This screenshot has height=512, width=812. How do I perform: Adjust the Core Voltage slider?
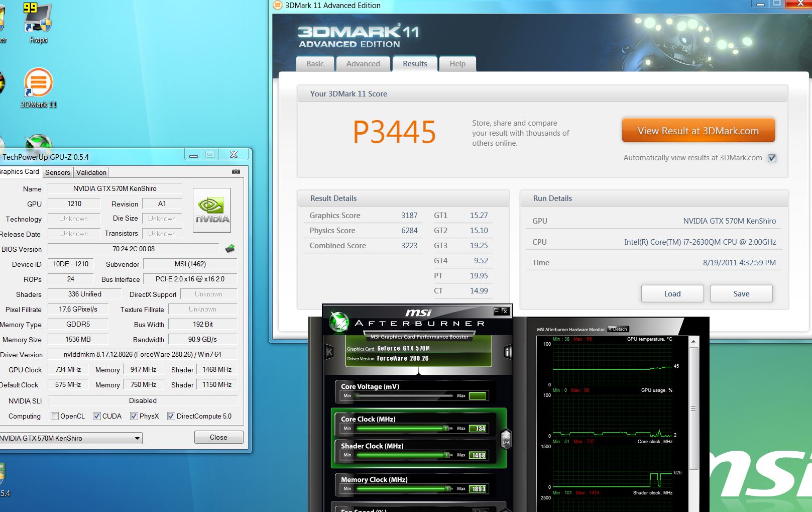[405, 396]
